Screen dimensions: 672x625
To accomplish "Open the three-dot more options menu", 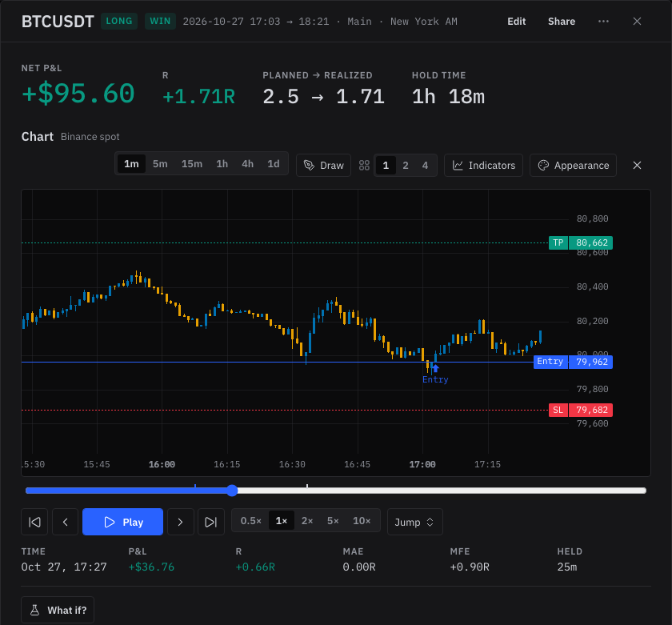I will tap(603, 22).
